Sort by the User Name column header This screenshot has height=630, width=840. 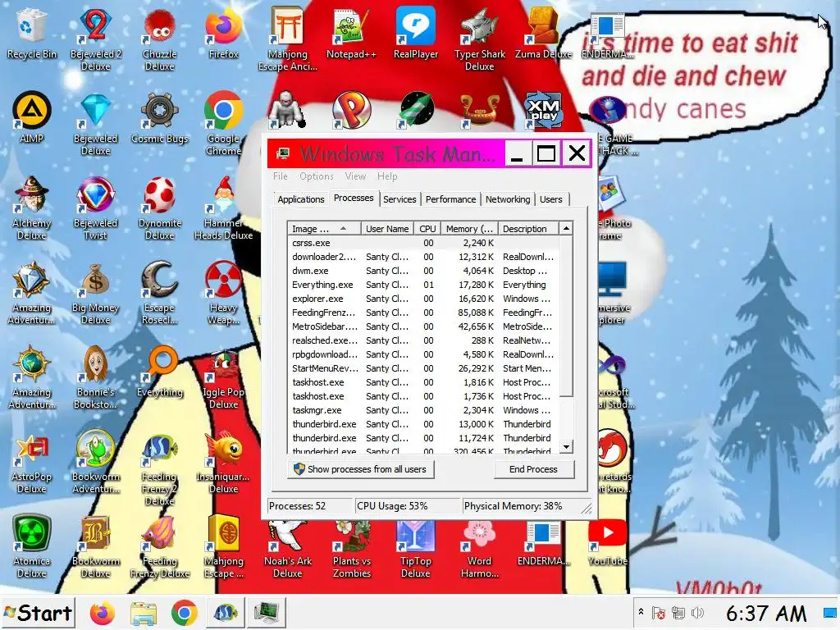point(387,229)
